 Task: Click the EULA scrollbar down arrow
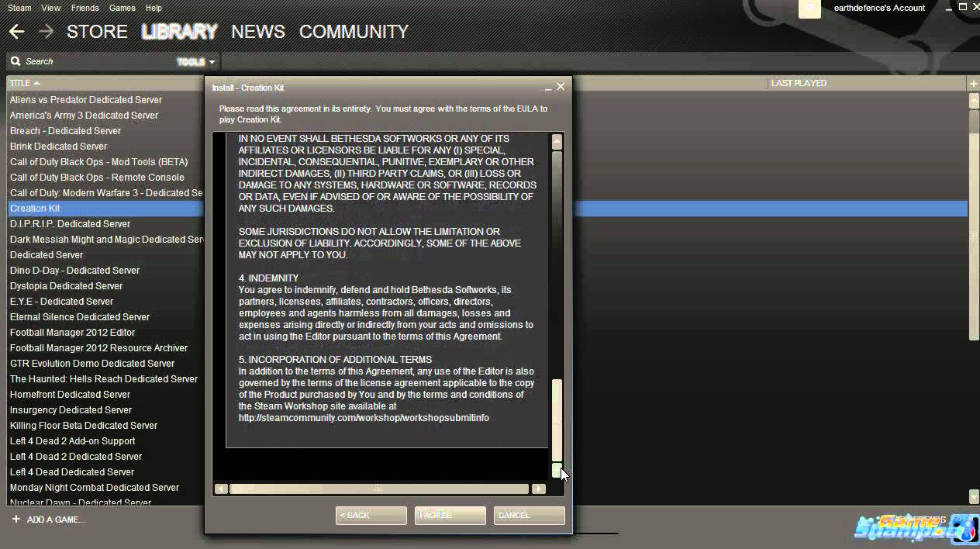pos(557,470)
